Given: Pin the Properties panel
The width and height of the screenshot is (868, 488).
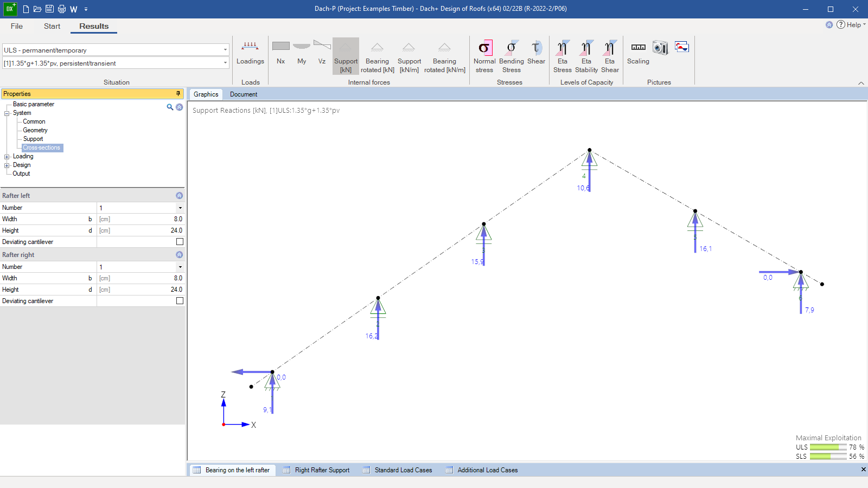Looking at the screenshot, I should tap(178, 93).
